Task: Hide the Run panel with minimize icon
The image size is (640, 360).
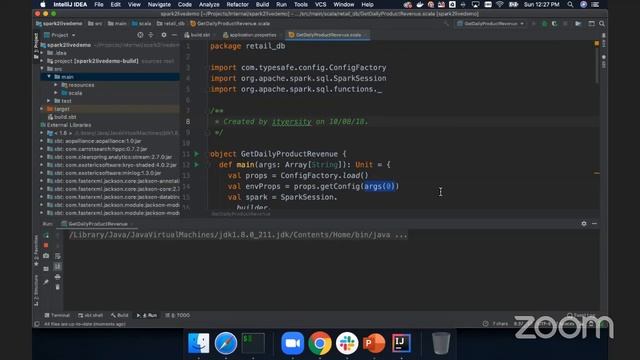Action: (x=594, y=224)
